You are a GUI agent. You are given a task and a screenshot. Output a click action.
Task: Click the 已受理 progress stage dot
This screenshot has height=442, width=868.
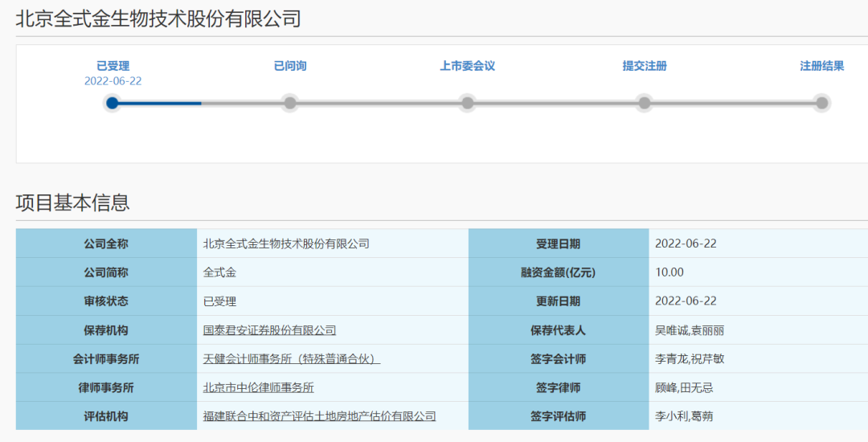pos(113,103)
